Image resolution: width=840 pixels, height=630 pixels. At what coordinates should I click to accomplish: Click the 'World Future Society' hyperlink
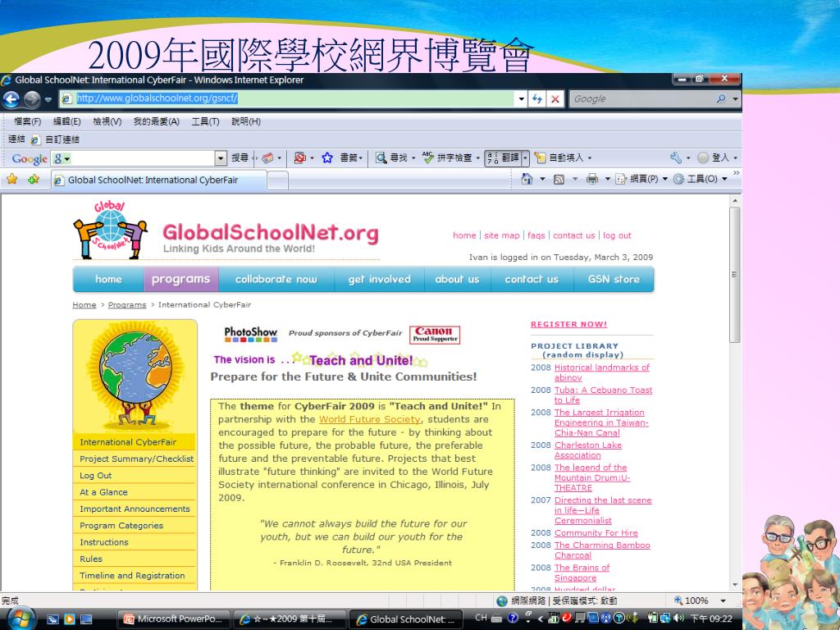pyautogui.click(x=370, y=419)
